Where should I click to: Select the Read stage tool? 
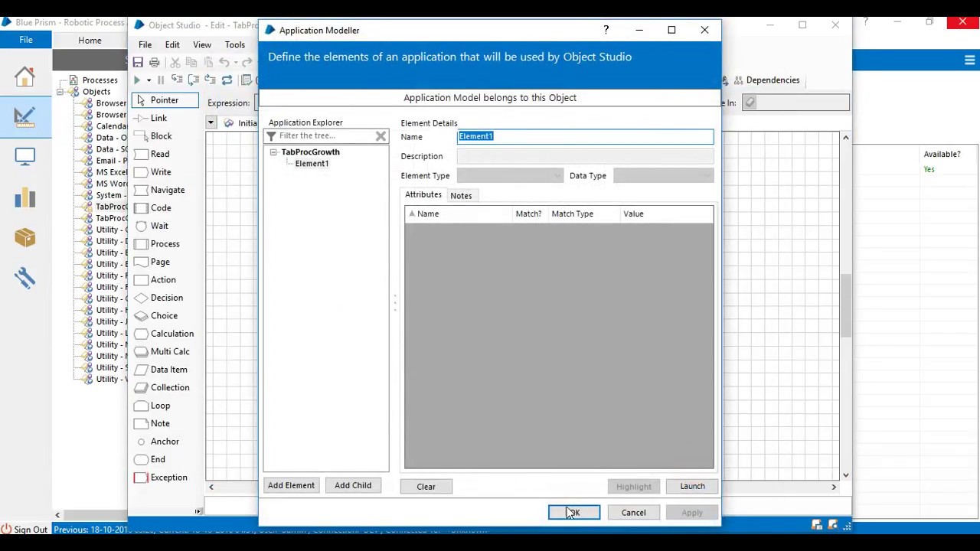pos(160,154)
